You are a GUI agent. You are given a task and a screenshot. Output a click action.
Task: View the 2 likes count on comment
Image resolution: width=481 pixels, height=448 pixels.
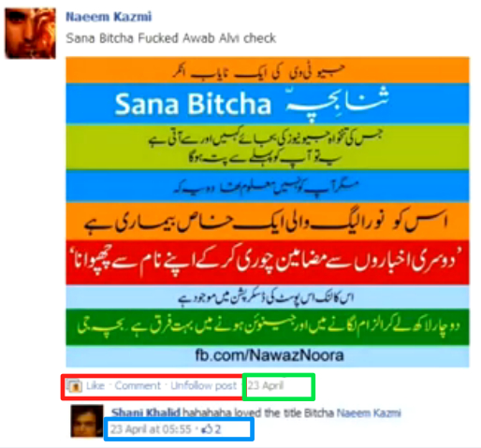pyautogui.click(x=218, y=429)
